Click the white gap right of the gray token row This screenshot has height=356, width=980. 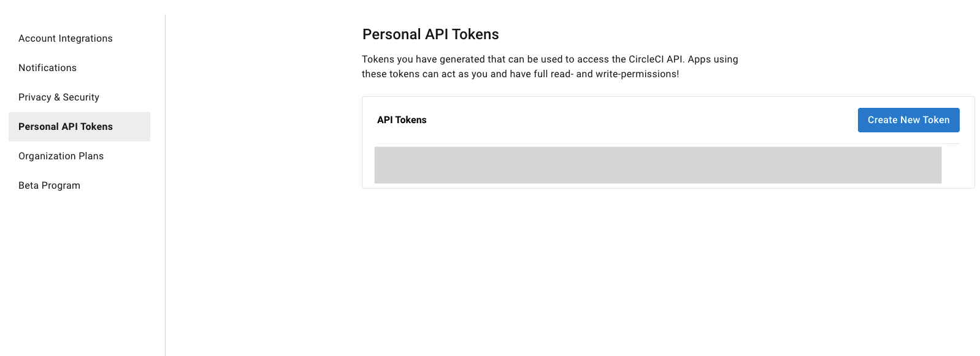coord(951,165)
